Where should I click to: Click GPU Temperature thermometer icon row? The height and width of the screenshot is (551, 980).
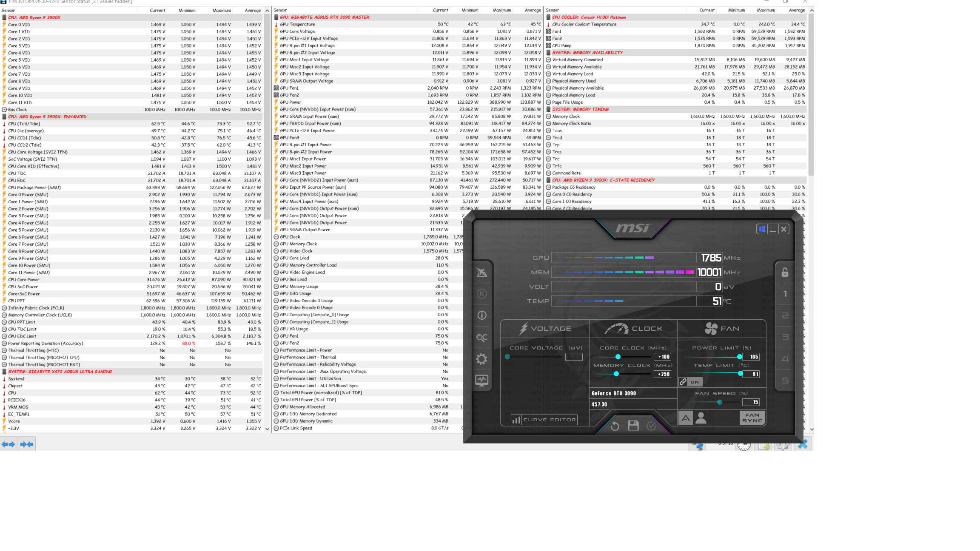[276, 24]
